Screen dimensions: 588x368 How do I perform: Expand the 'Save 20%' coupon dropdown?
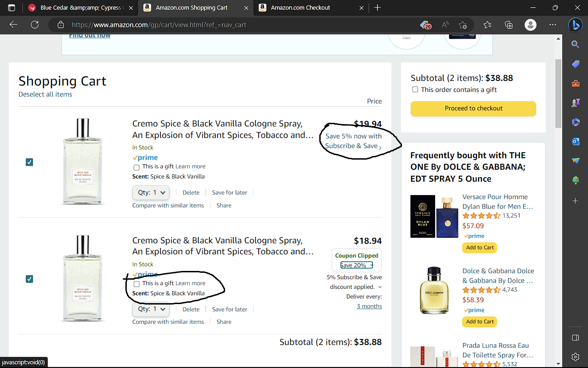[356, 265]
